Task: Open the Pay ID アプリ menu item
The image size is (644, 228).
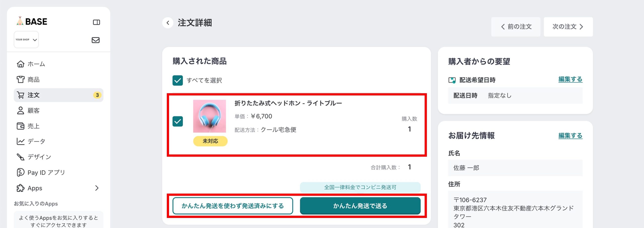Action: [46, 172]
